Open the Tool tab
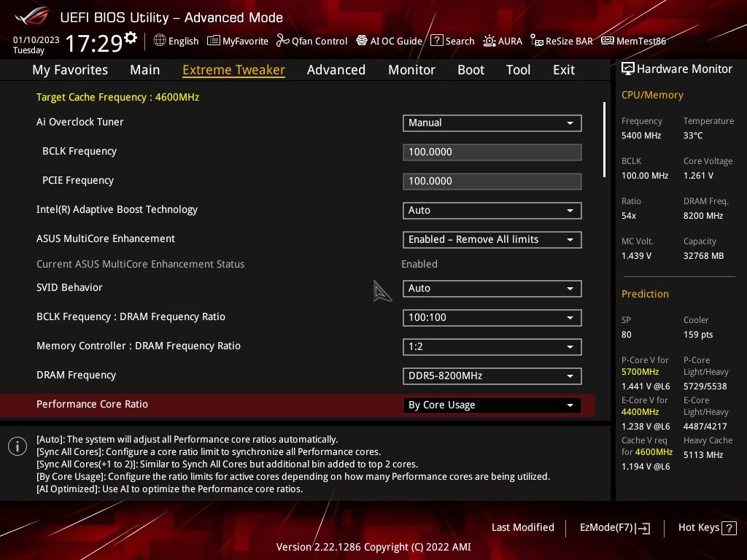 519,70
